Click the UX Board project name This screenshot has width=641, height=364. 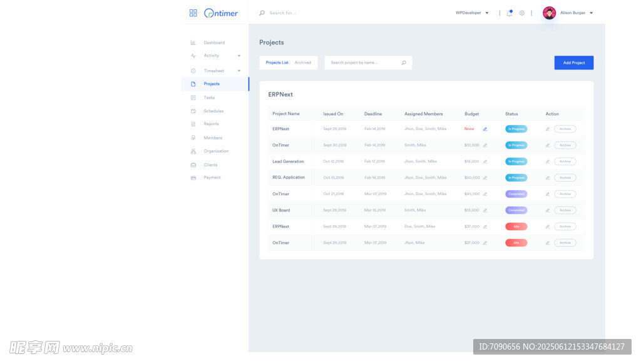281,210
